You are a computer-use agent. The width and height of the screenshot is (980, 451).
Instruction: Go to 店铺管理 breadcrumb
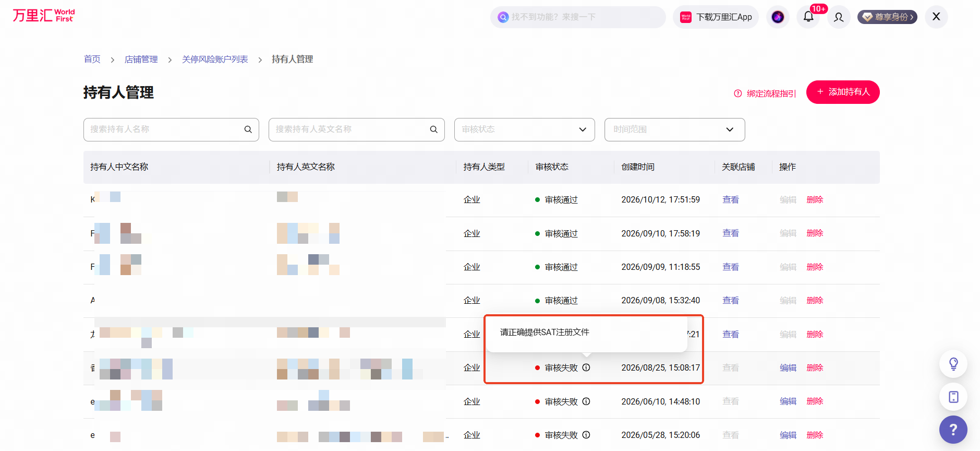tap(141, 60)
